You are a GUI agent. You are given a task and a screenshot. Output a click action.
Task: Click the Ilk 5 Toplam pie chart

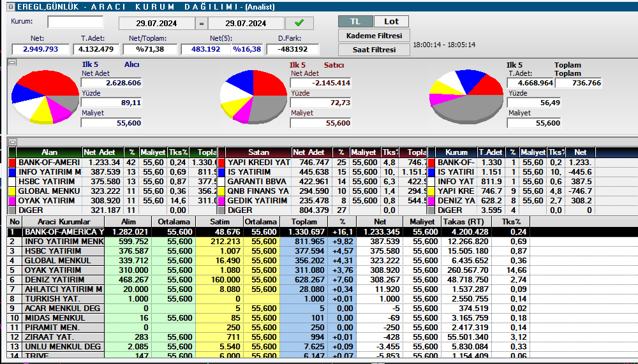click(466, 97)
